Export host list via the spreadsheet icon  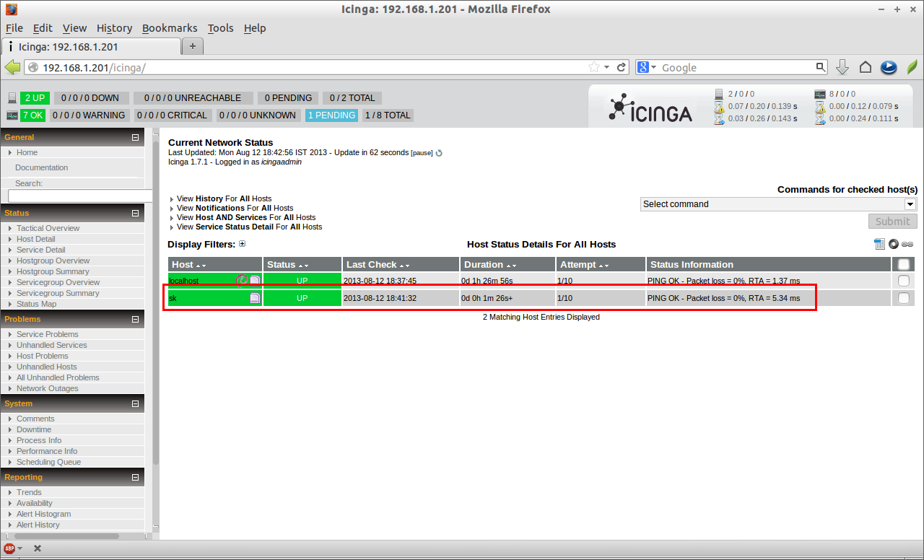[x=879, y=244]
